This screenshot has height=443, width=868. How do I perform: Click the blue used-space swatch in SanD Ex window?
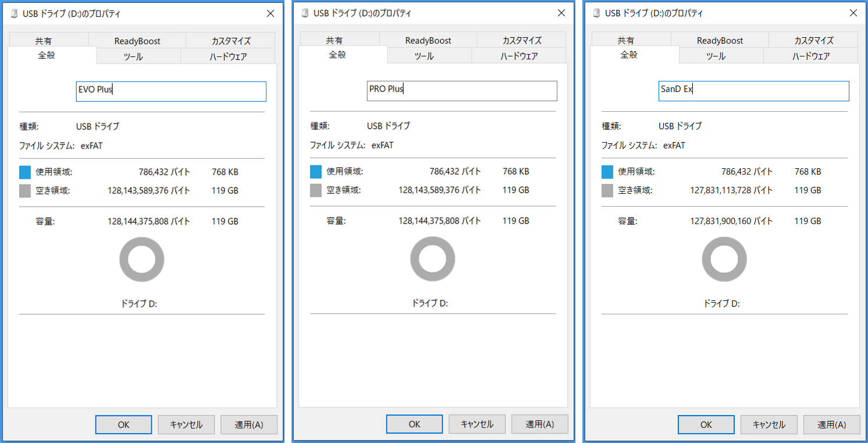[607, 172]
